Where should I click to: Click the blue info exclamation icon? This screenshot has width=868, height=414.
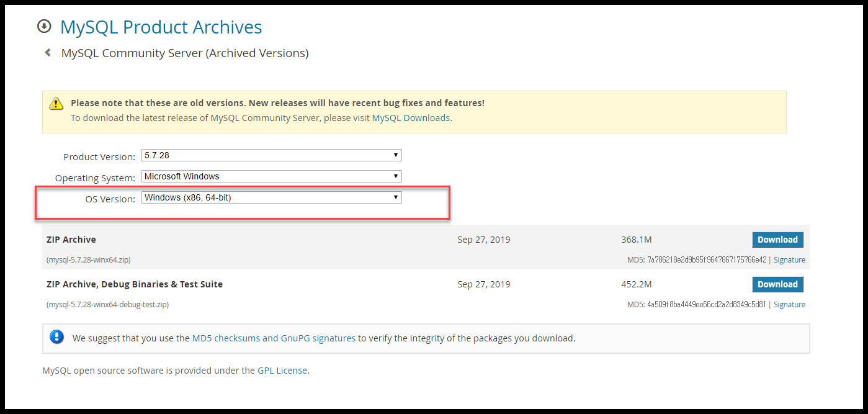(x=56, y=337)
